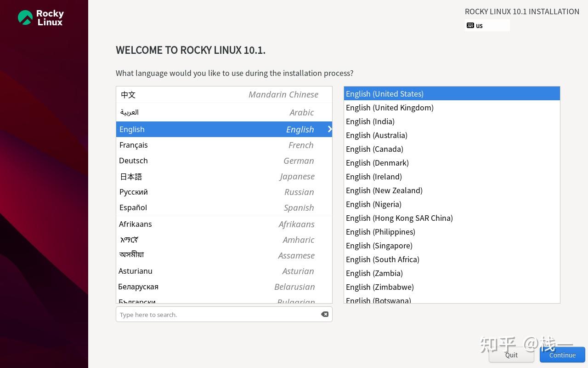This screenshot has height=368, width=588.
Task: Select Беларуская in the language list
Action: coord(224,287)
